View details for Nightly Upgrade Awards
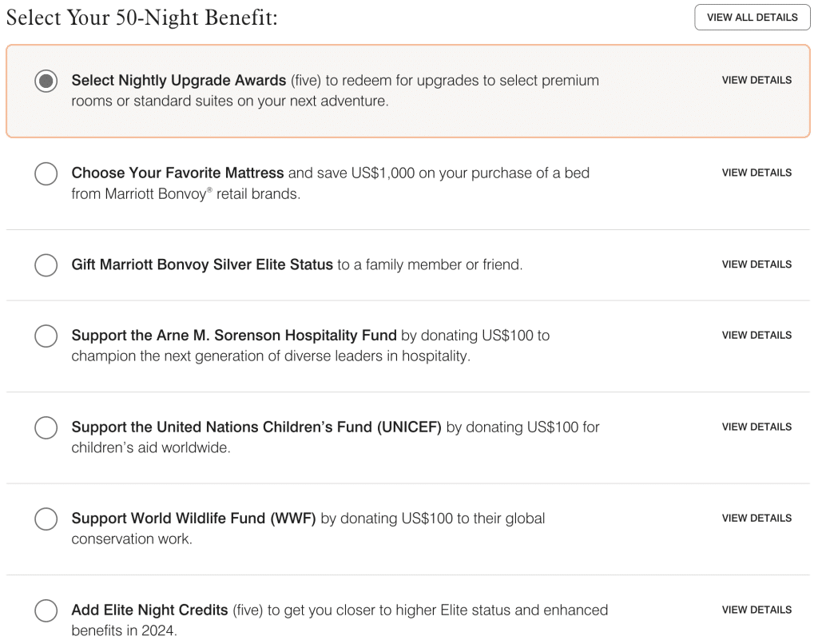The width and height of the screenshot is (818, 644). pos(756,80)
